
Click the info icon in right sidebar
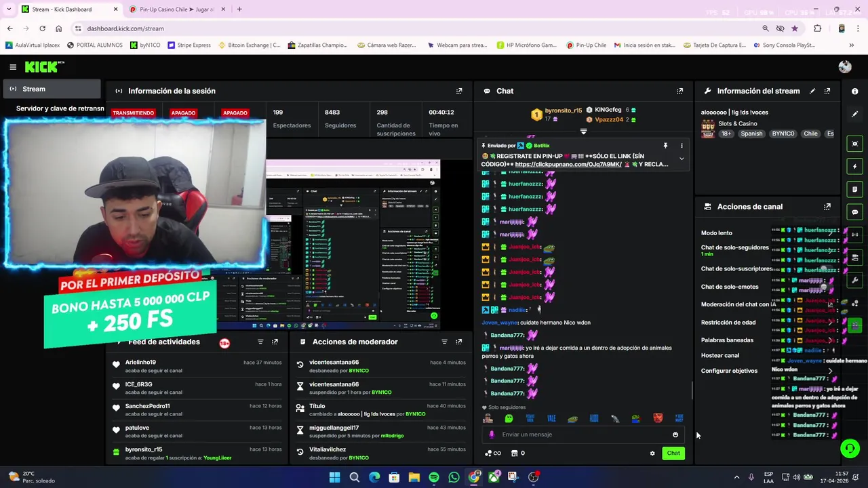tap(854, 91)
